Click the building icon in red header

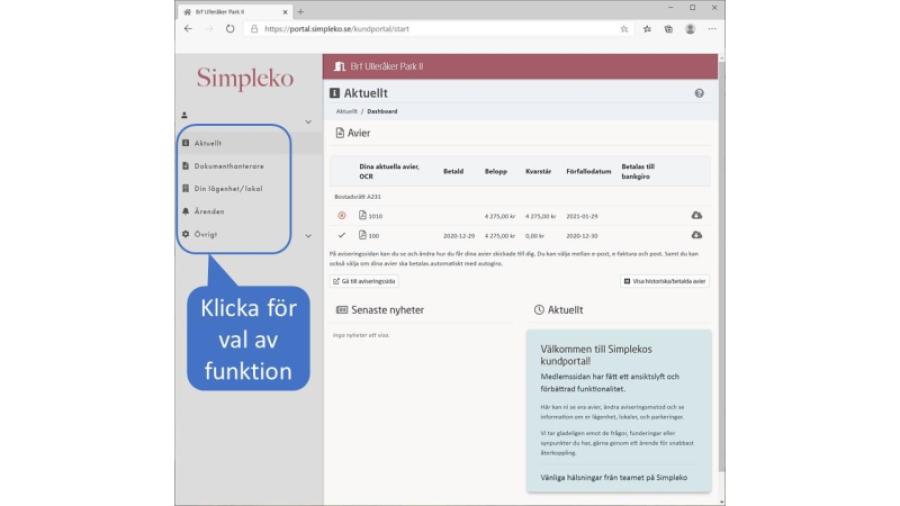click(340, 67)
